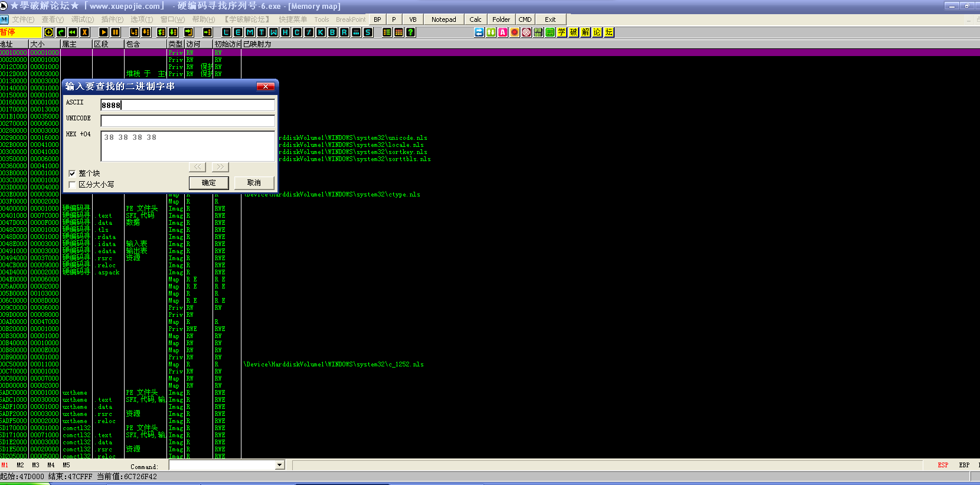Close the binary string search dialog
Viewport: 980px width, 485px height.
coord(266,87)
